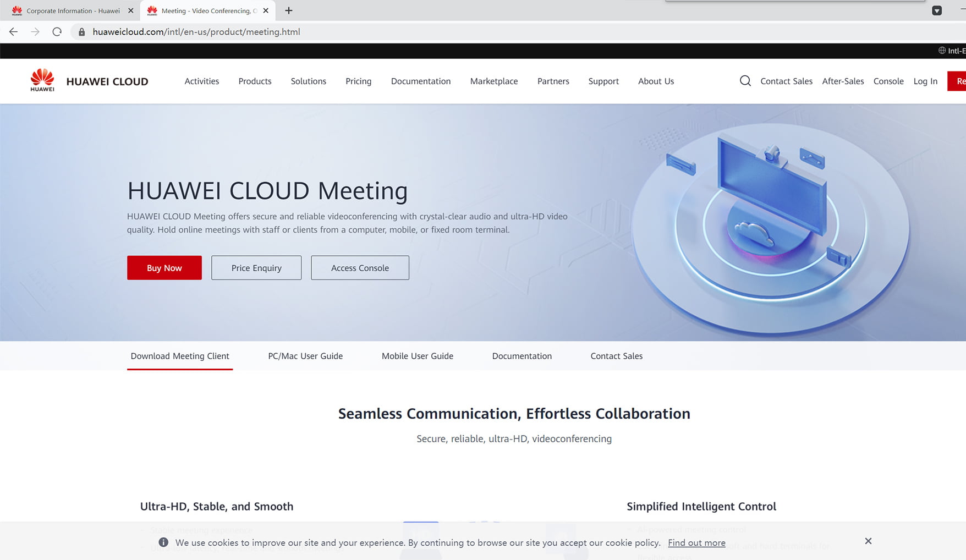Select the Documentation tab below the banner
966x560 pixels.
pyautogui.click(x=522, y=356)
